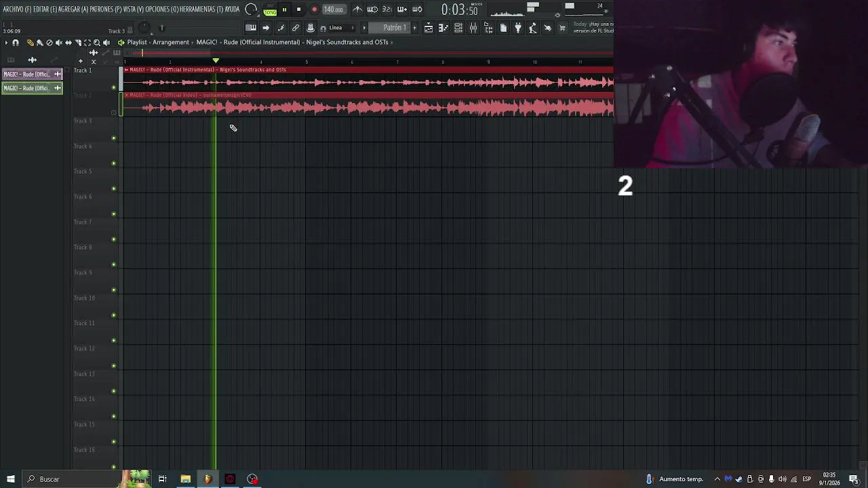
Task: Click the plus add icon above Track 1
Action: pyautogui.click(x=81, y=61)
